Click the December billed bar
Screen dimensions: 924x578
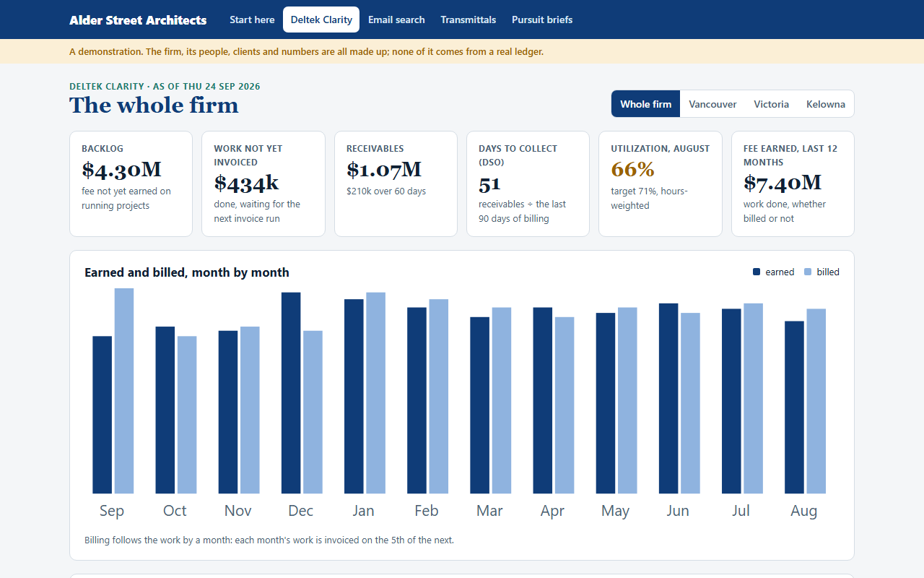[x=313, y=413]
